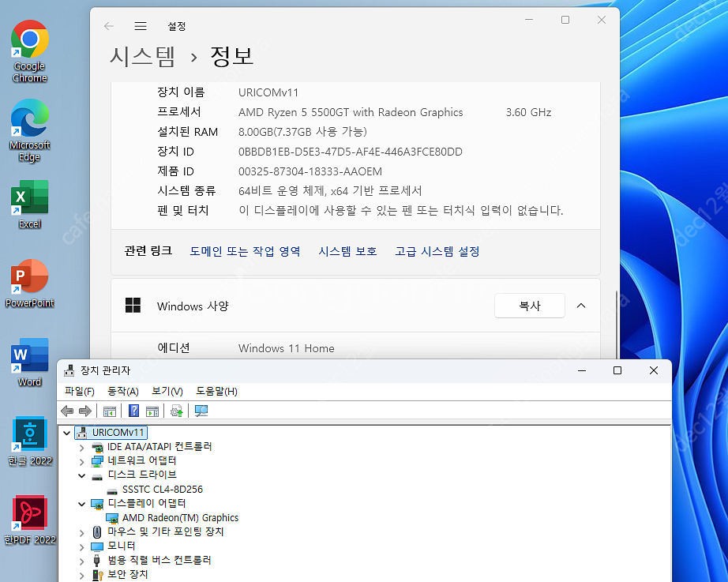Collapse the 디스플레이 어댑터 tree node

(81, 504)
